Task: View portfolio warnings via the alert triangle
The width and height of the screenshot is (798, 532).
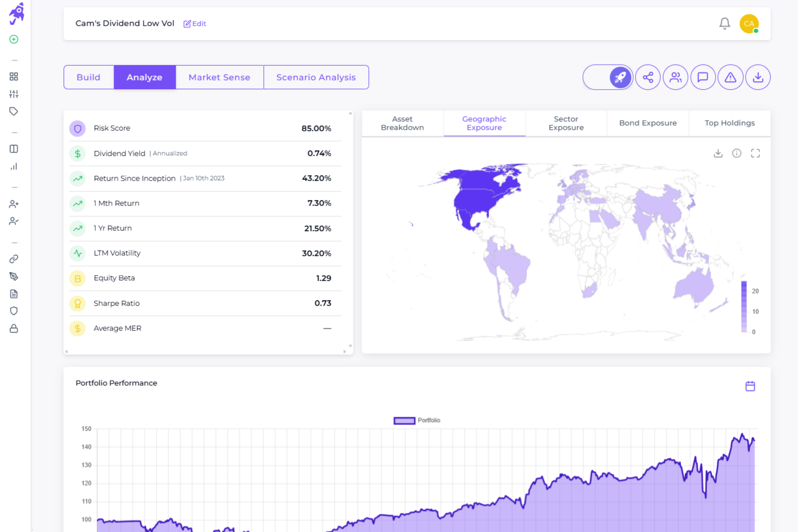Action: click(730, 77)
